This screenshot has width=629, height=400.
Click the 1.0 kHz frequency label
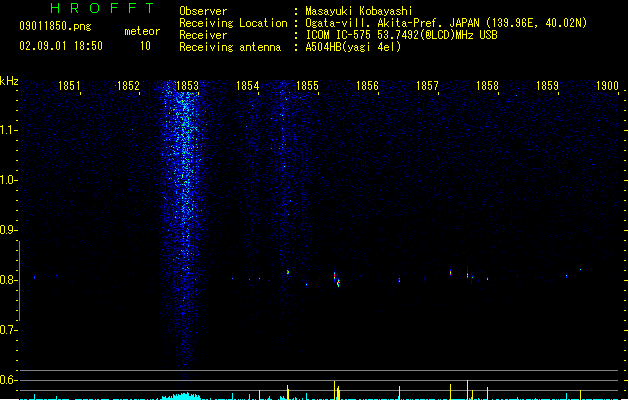pyautogui.click(x=8, y=180)
